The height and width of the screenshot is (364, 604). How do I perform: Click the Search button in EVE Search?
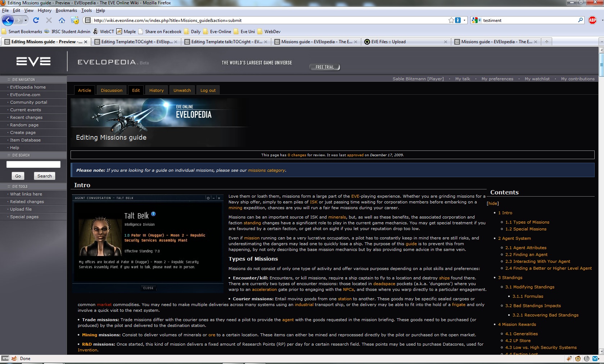pyautogui.click(x=45, y=176)
